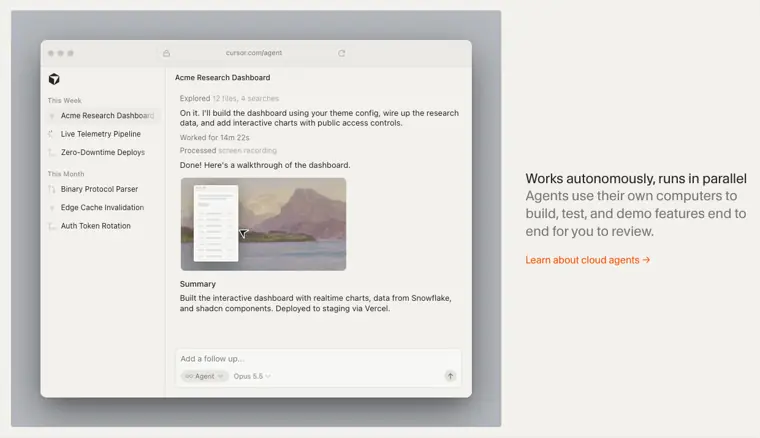Open the Zero-Downtime Deploys agent
The width and height of the screenshot is (760, 438).
(103, 153)
